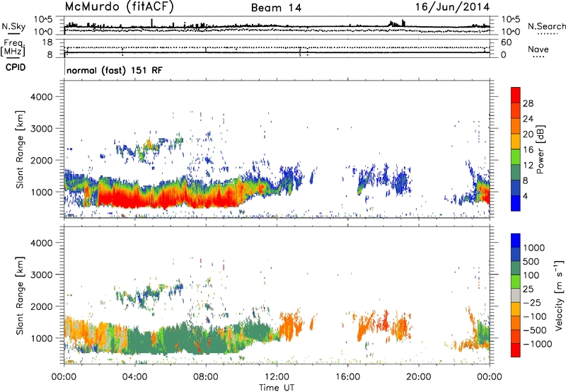
Task: Click the dotted line sample under Nave
Action: [538, 57]
